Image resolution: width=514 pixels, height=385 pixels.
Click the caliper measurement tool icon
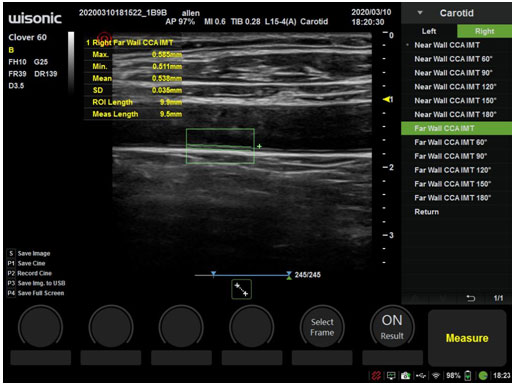(241, 289)
